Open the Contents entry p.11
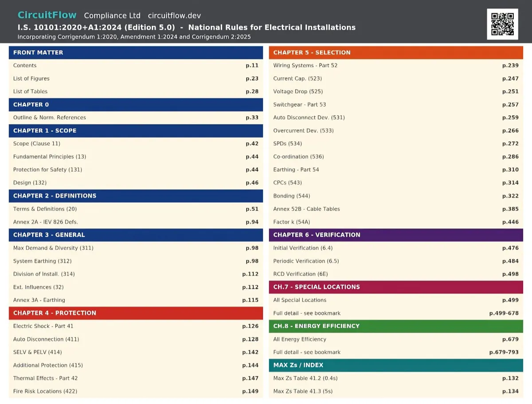532x404 pixels. [136, 66]
